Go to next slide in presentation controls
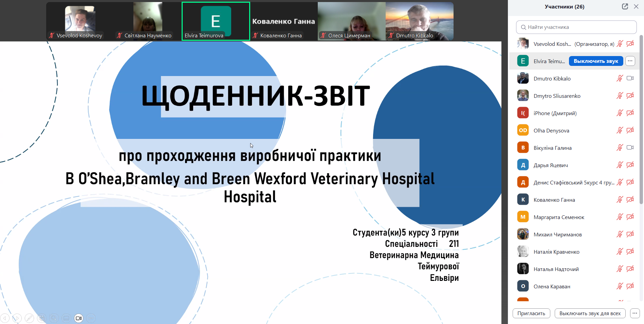This screenshot has width=644, height=324. point(17,318)
